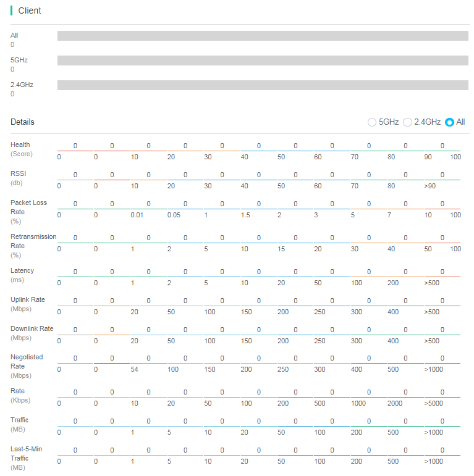Click the All clients gray bar
This screenshot has height=476, width=474.
263,36
